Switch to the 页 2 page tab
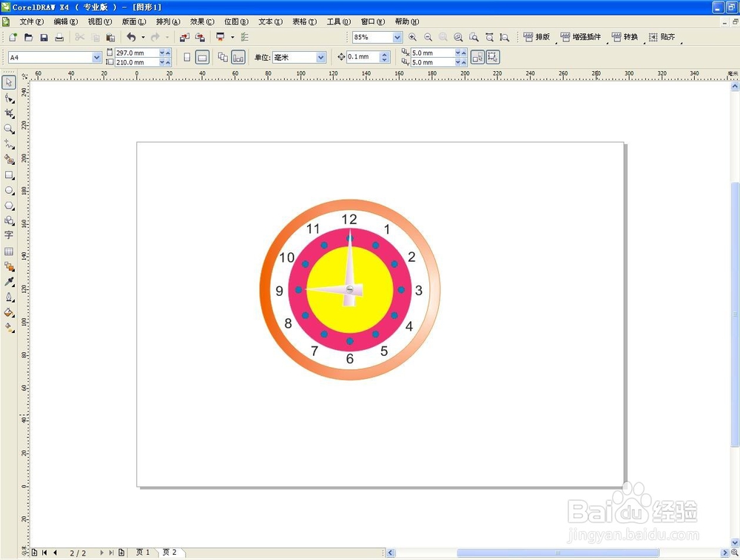740x560 pixels. [171, 552]
